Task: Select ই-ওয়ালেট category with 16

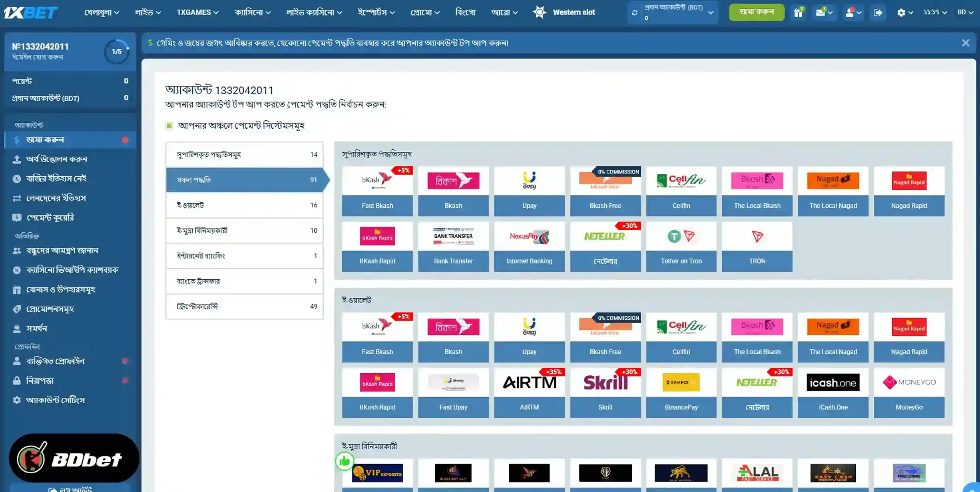Action: [x=244, y=205]
